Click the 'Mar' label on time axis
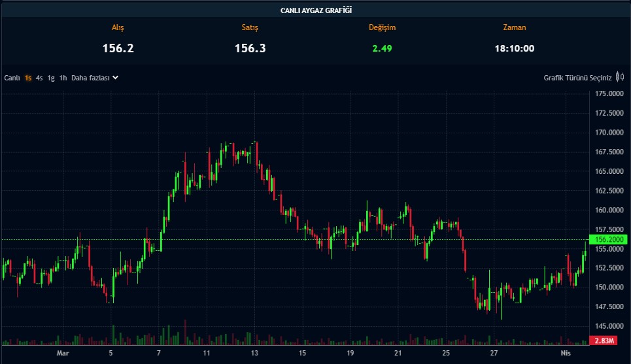This screenshot has width=631, height=364. [x=63, y=353]
